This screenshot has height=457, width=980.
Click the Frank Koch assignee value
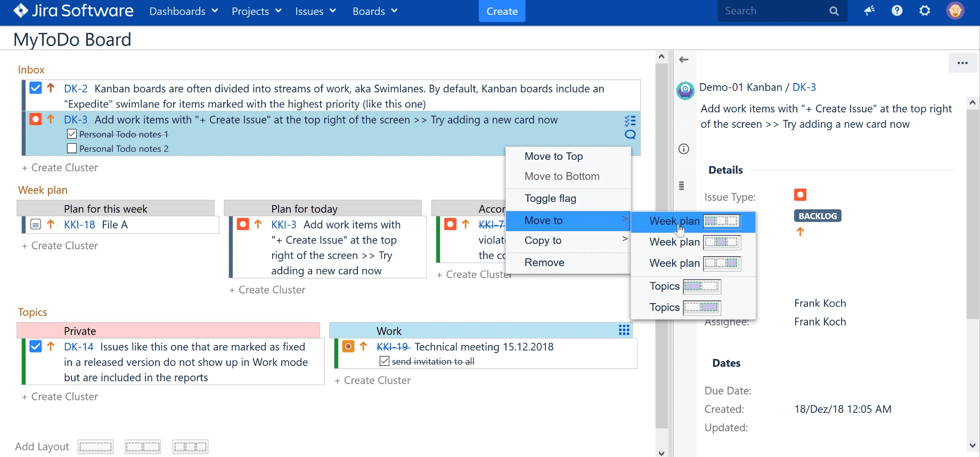point(820,322)
